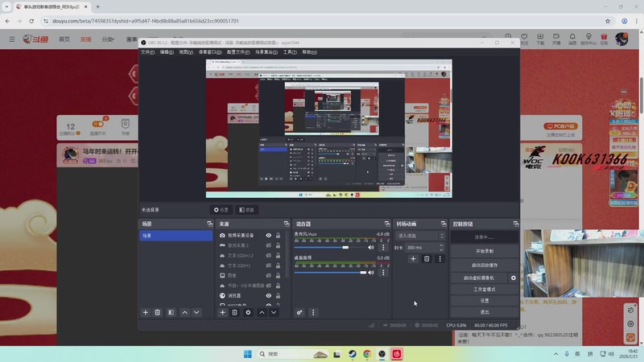Open Windows Start button on taskbar

(248, 354)
